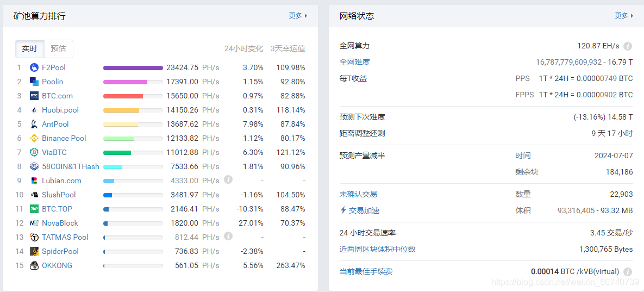Click the info icon beside BTC /kVB(virtual)
This screenshot has height=292, width=644.
(x=627, y=272)
